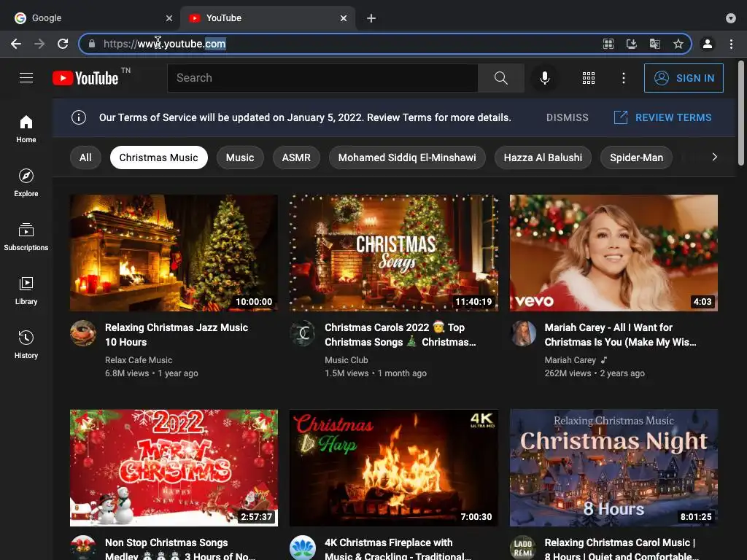Image resolution: width=747 pixels, height=560 pixels.
Task: Click Music Club channel name
Action: (346, 360)
